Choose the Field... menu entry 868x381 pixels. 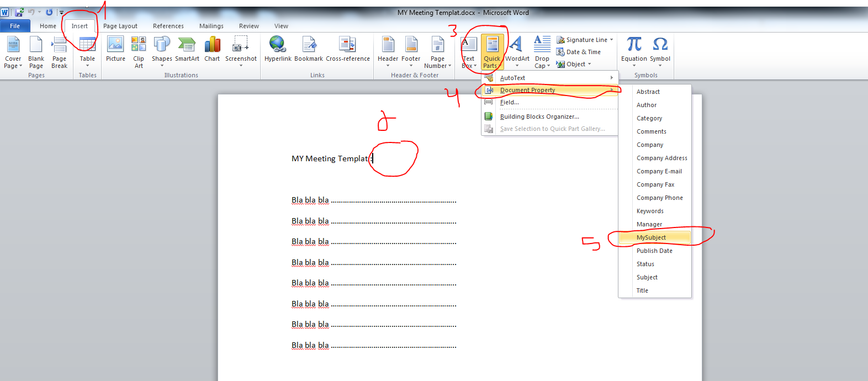(549, 102)
